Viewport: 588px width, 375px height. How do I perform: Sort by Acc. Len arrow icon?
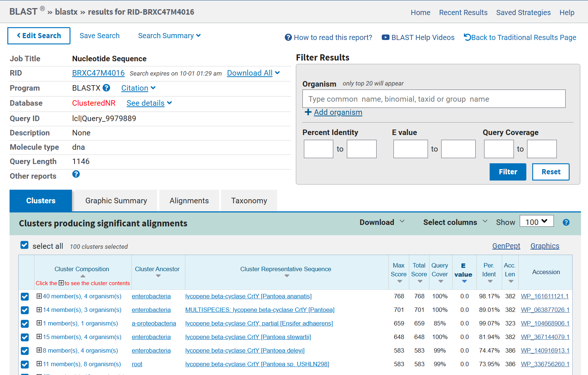511,281
